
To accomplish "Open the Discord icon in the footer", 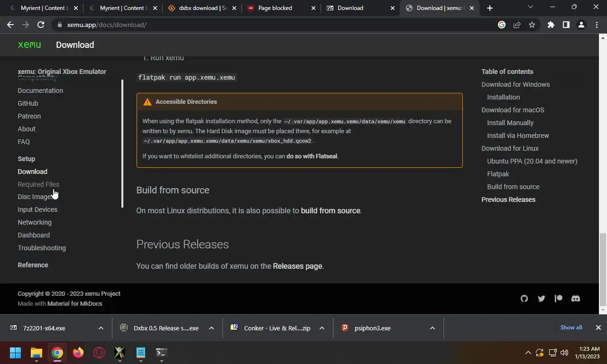I will 576,299.
